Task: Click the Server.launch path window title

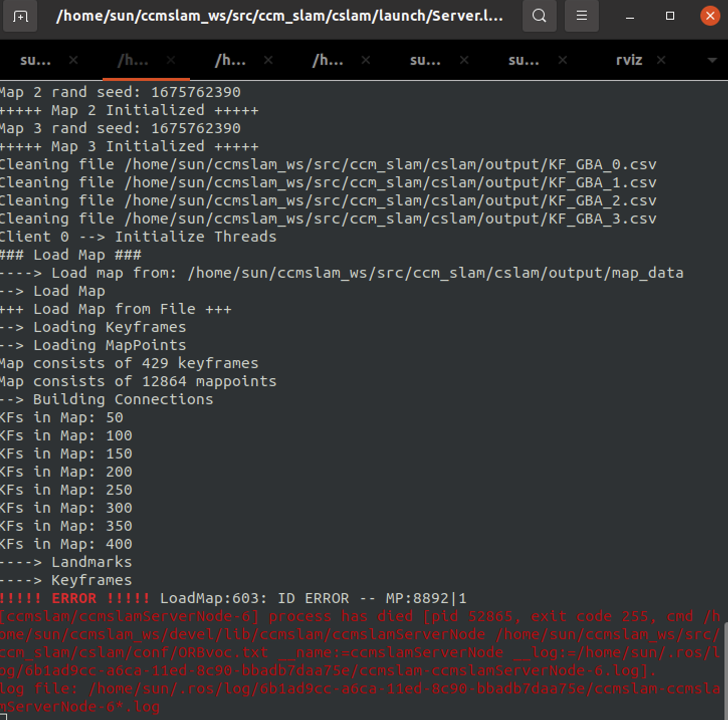Action: [x=279, y=16]
